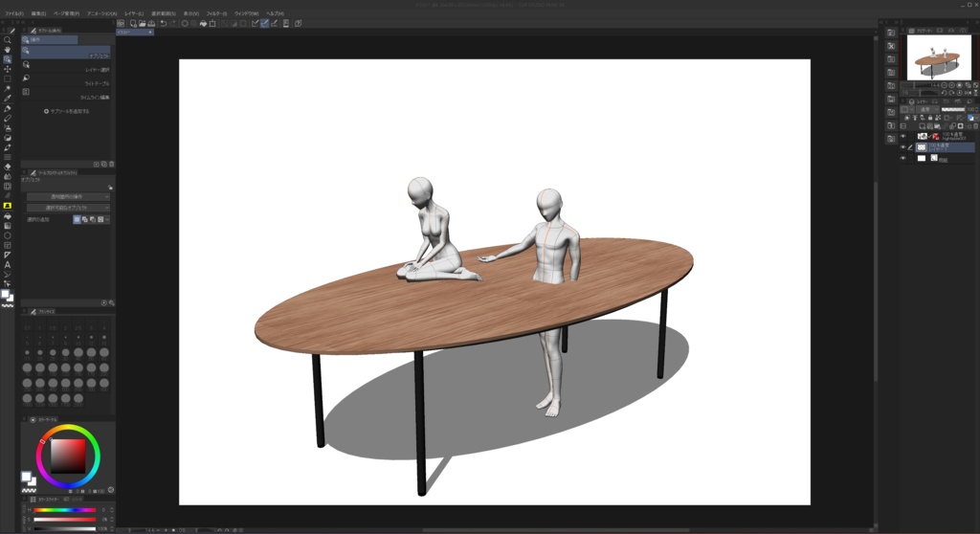Toggle visibility of the 3D layer
Screen dimensions: 980x534
point(902,136)
